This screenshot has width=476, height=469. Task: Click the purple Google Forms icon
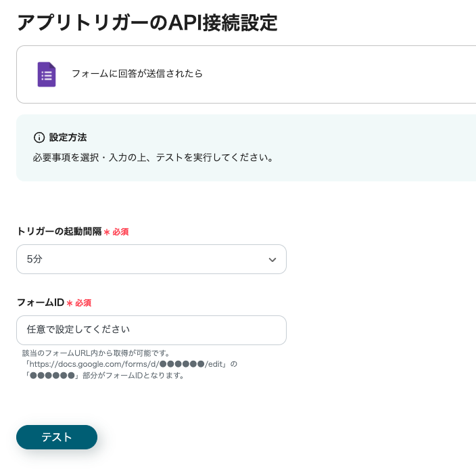[x=47, y=74]
